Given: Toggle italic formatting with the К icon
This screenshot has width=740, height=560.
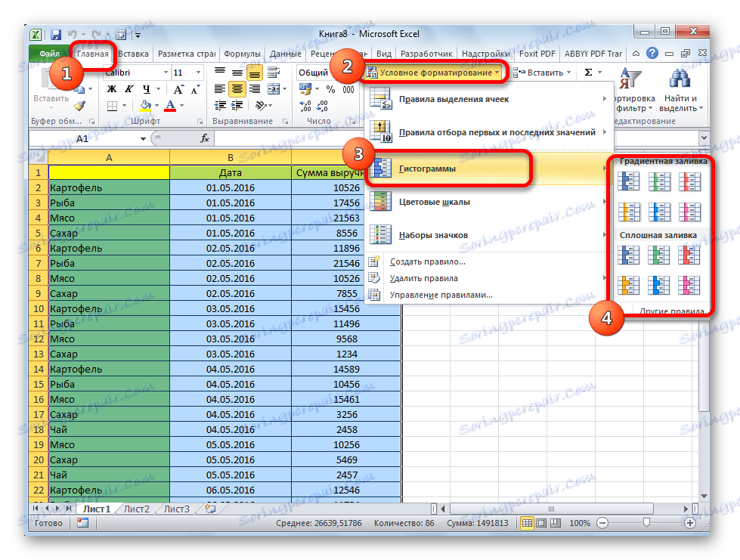Looking at the screenshot, I should tap(129, 88).
